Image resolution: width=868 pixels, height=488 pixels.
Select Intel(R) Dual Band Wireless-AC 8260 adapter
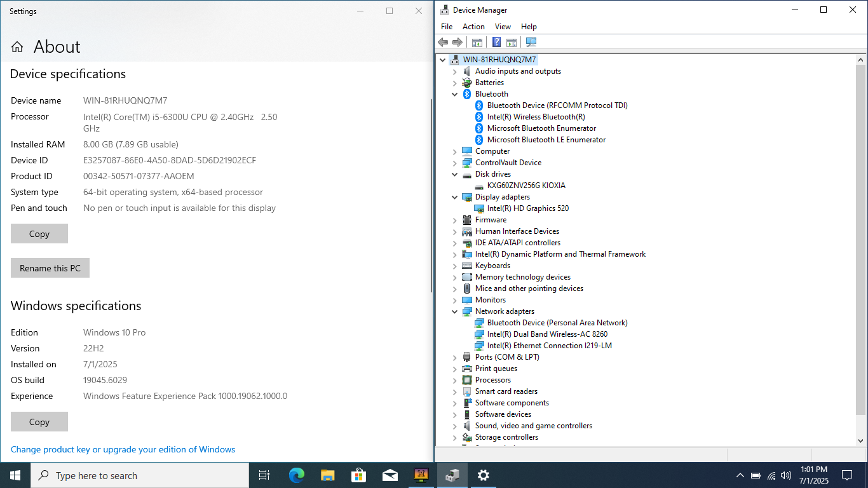tap(547, 334)
